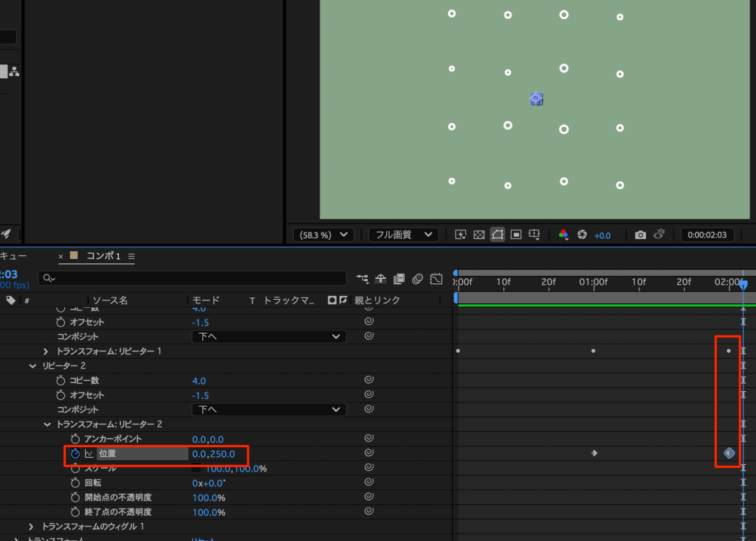The width and height of the screenshot is (756, 541).
Task: Toggle the transparency grid icon
Action: (x=479, y=235)
